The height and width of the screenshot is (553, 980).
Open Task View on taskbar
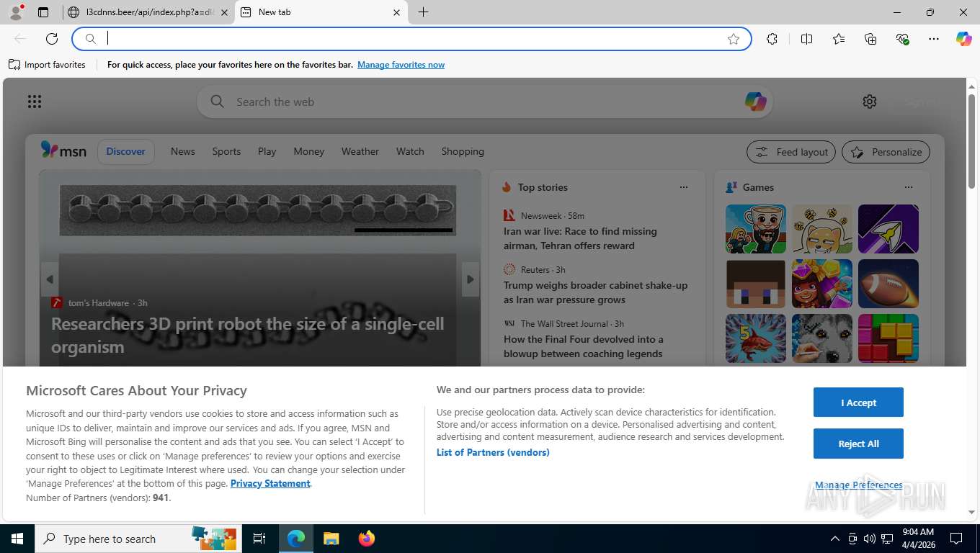[x=259, y=539]
